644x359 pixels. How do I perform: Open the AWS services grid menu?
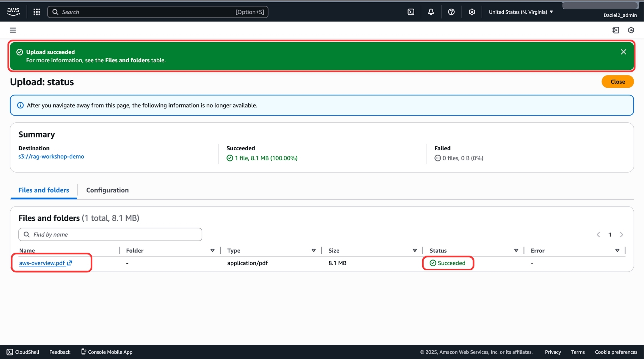click(x=36, y=12)
